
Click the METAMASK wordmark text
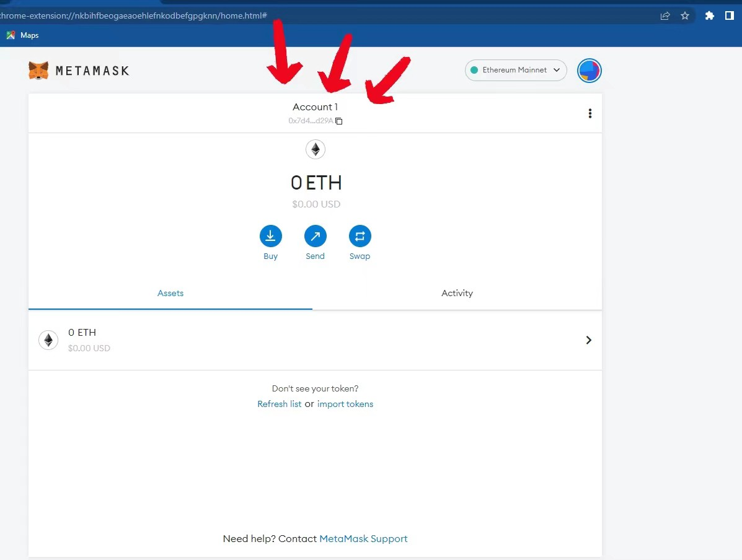92,71
